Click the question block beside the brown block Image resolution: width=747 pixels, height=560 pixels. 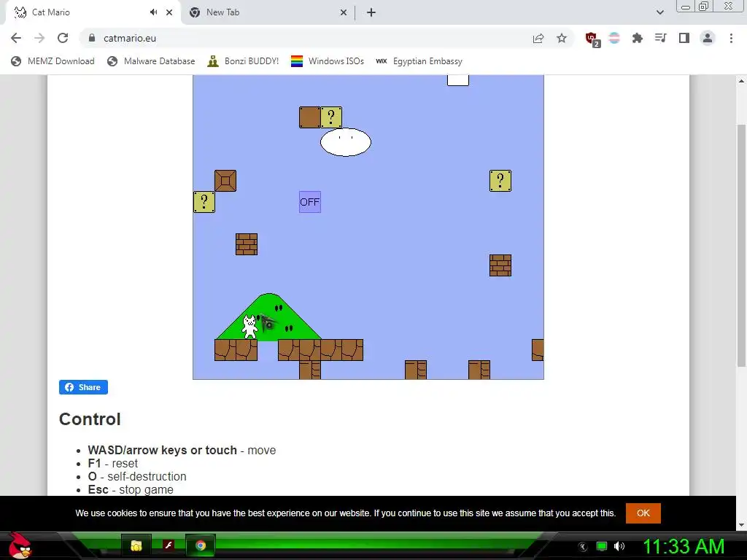pyautogui.click(x=331, y=117)
